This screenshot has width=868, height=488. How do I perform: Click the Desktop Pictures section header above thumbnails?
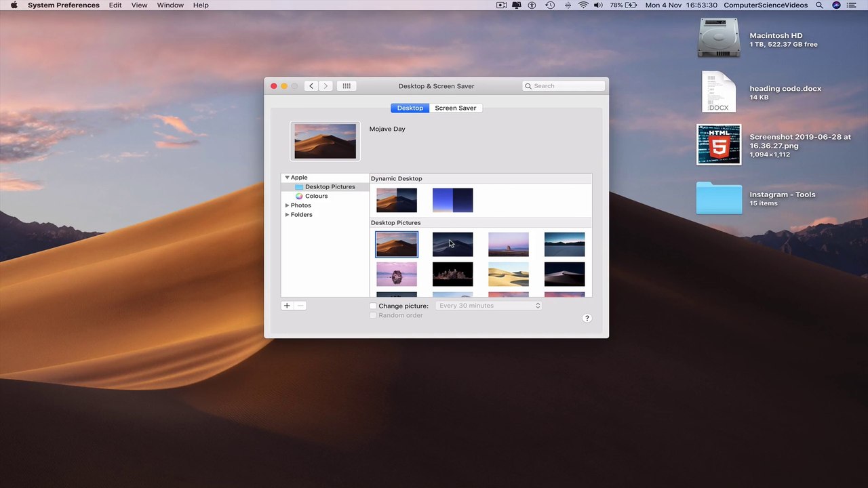point(396,223)
